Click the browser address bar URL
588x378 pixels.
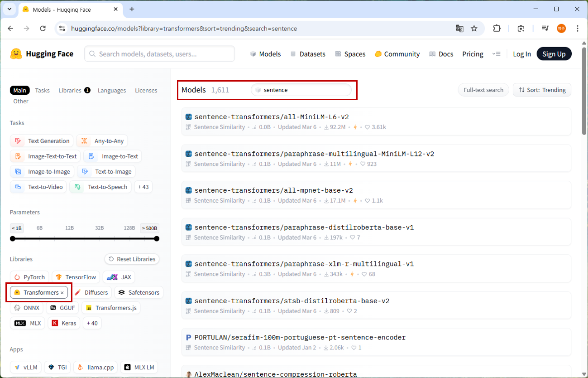184,29
